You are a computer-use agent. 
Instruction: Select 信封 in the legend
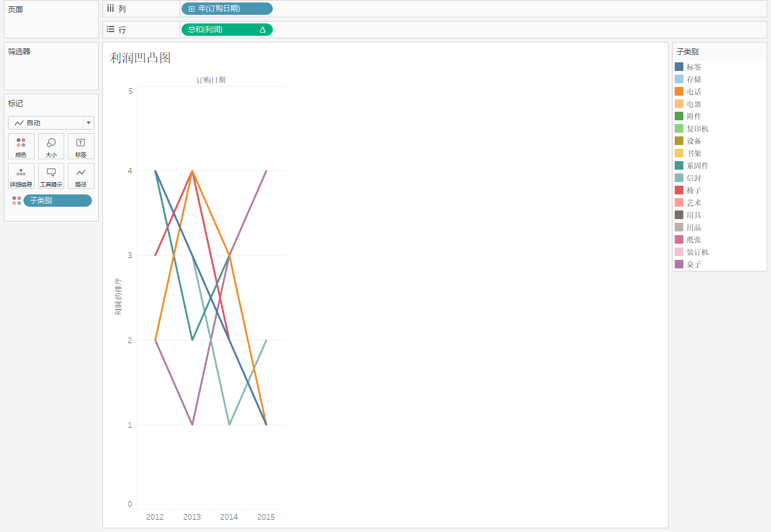click(694, 178)
